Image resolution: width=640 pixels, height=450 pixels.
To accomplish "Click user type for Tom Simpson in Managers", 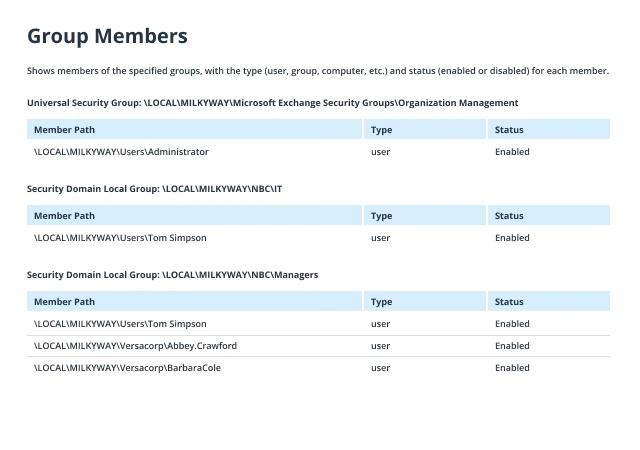I will tap(380, 324).
